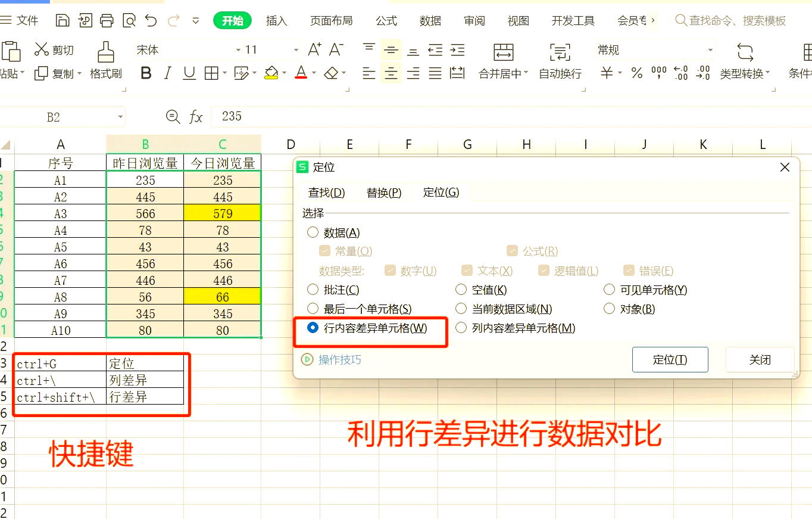Expand the quick access toolbar customize arrow
This screenshot has width=812, height=519.
pos(196,21)
